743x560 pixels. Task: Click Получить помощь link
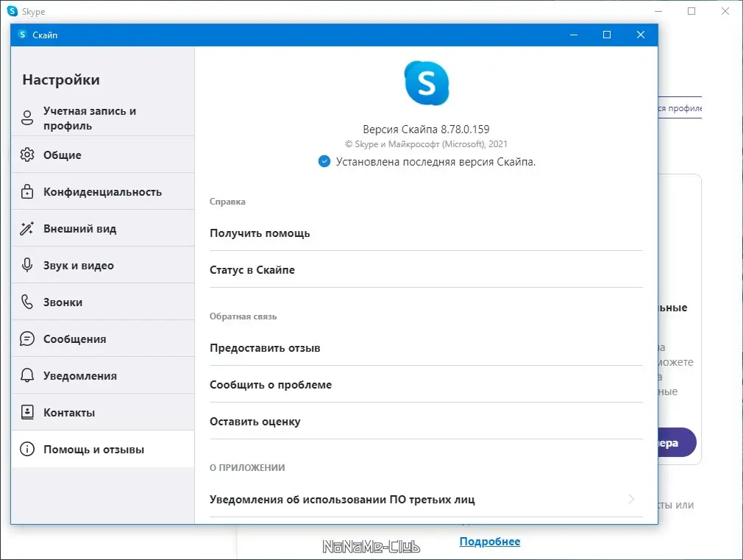426,233
